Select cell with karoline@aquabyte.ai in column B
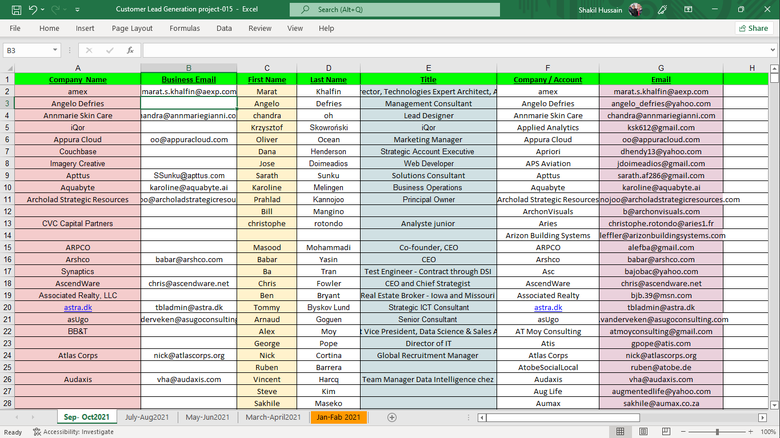 pyautogui.click(x=189, y=188)
